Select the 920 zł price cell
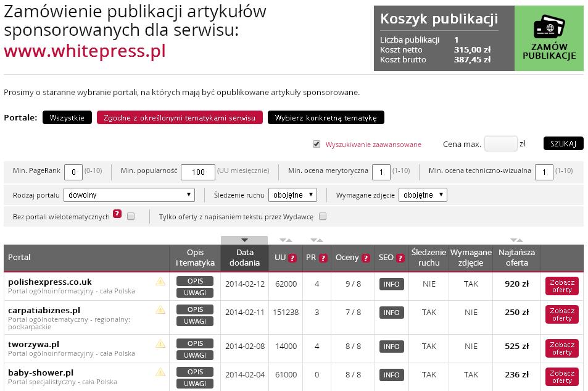Image resolution: width=588 pixels, height=391 pixels. 517,284
